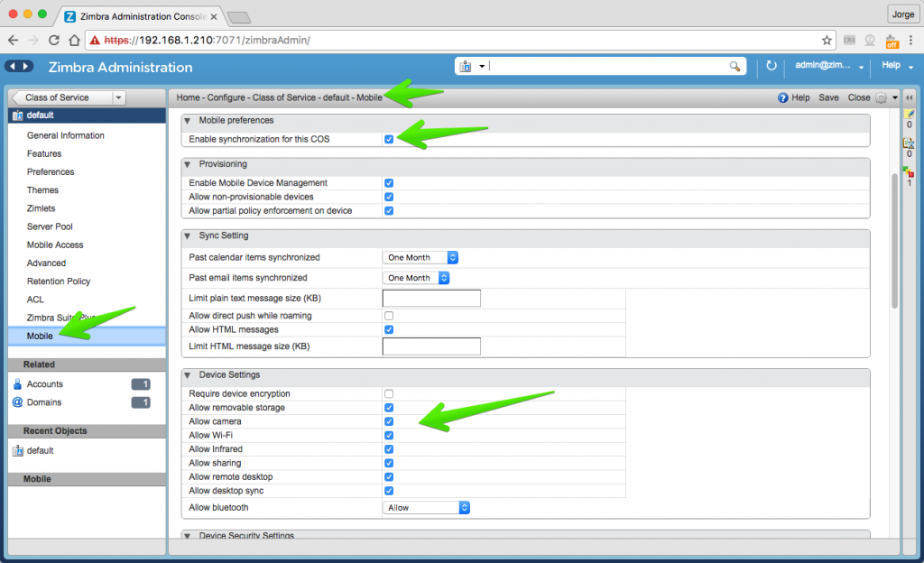This screenshot has height=563, width=924.
Task: Click Save in the toolbar
Action: [x=828, y=97]
